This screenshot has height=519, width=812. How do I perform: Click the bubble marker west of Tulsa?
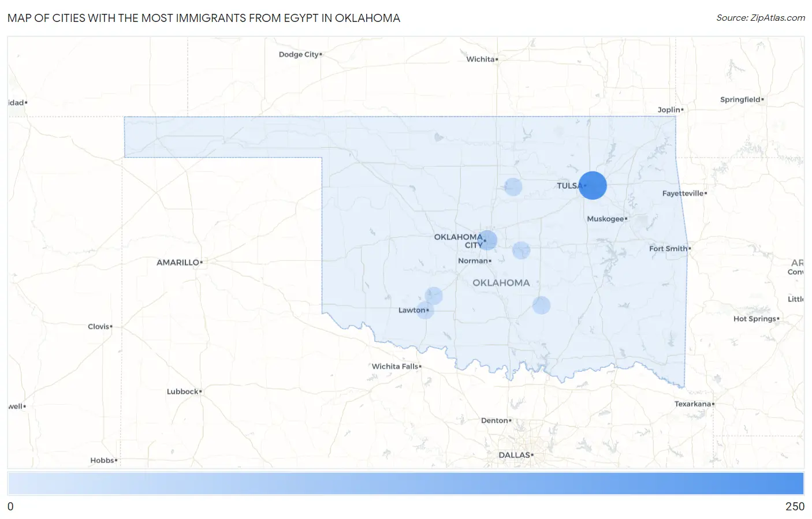pyautogui.click(x=513, y=186)
